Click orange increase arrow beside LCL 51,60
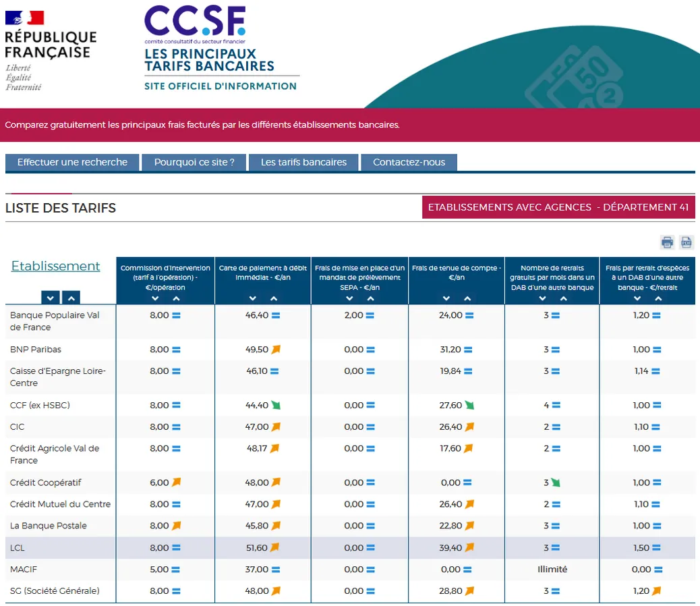Image resolution: width=700 pixels, height=606 pixels. point(274,547)
